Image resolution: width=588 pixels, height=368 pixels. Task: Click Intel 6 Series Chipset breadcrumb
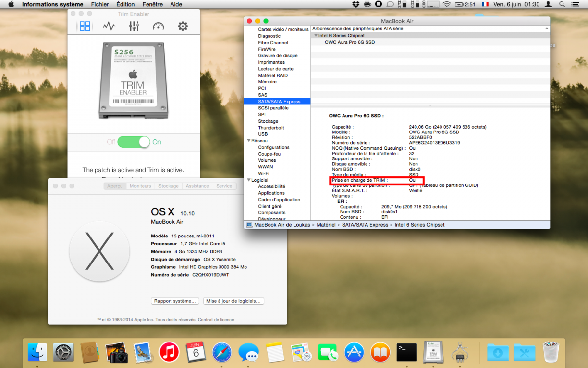point(419,225)
